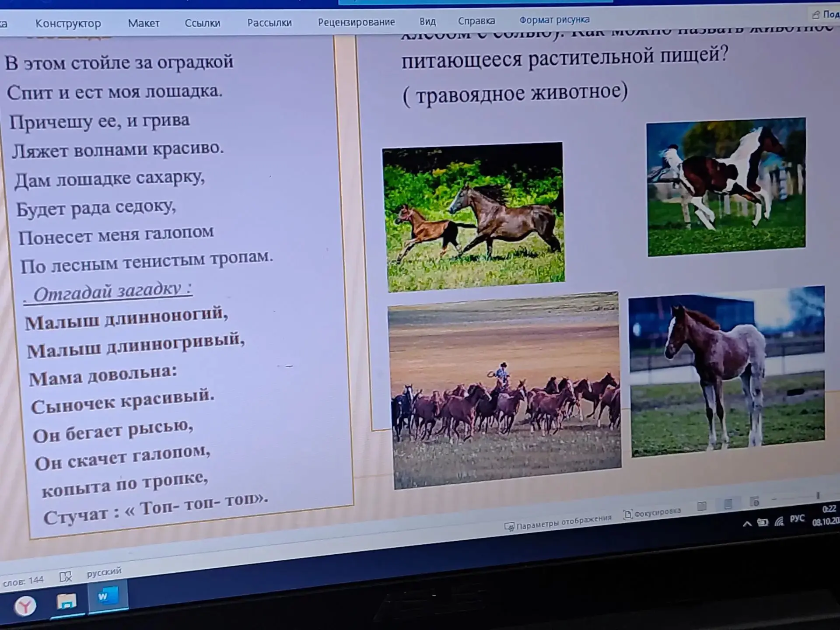This screenshot has width=840, height=630.
Task: Click the text 'питающееся растительной пищей?'
Action: pos(565,58)
